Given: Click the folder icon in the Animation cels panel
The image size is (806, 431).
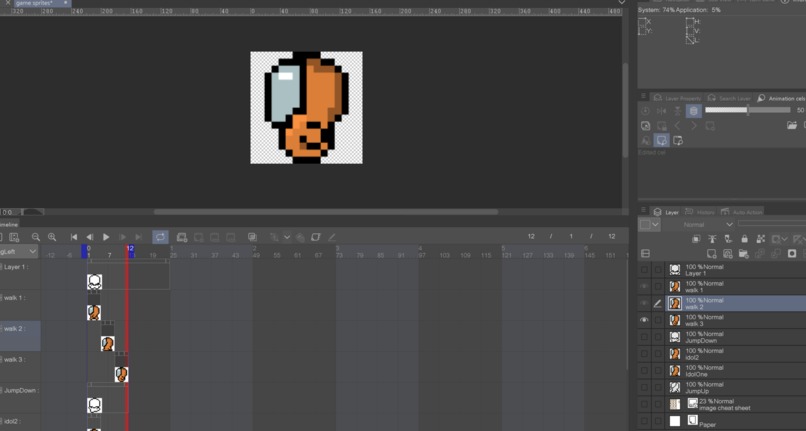Looking at the screenshot, I should click(792, 125).
